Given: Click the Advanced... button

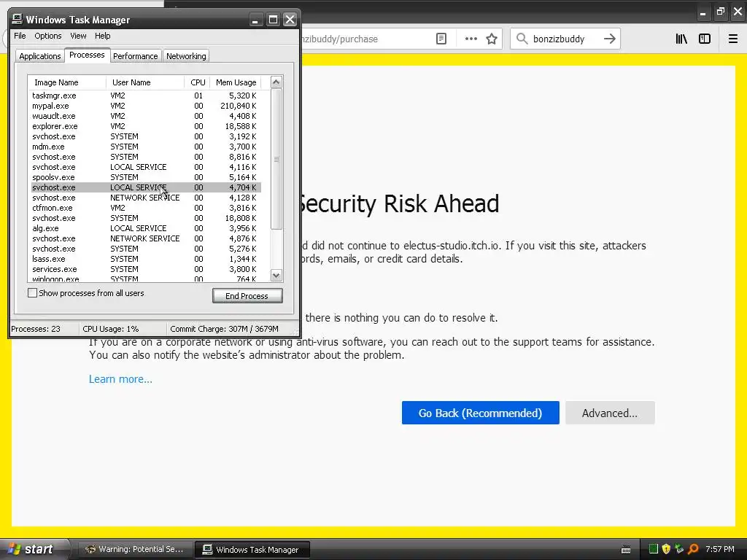Looking at the screenshot, I should pyautogui.click(x=610, y=413).
